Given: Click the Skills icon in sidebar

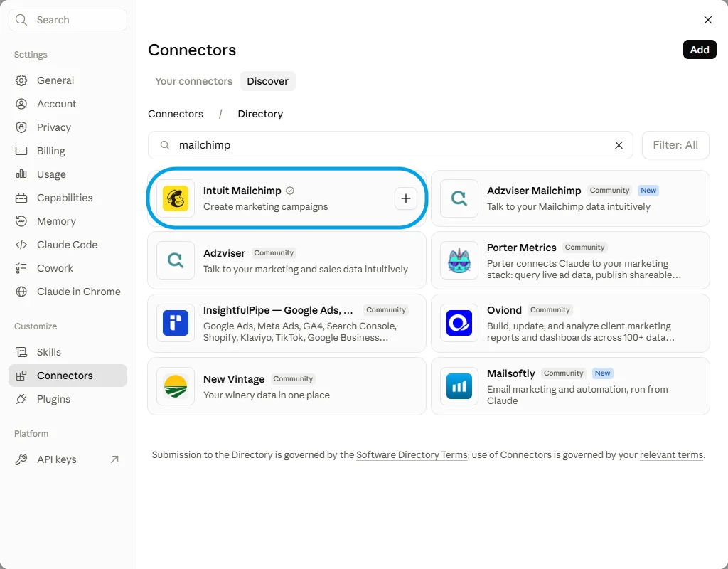Looking at the screenshot, I should (x=21, y=352).
